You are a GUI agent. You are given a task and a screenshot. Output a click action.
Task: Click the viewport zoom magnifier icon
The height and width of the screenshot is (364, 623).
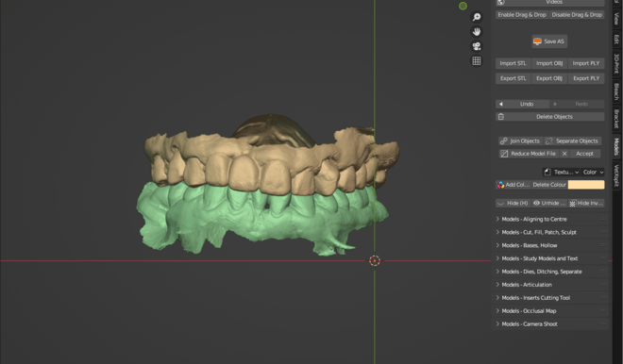pos(477,17)
